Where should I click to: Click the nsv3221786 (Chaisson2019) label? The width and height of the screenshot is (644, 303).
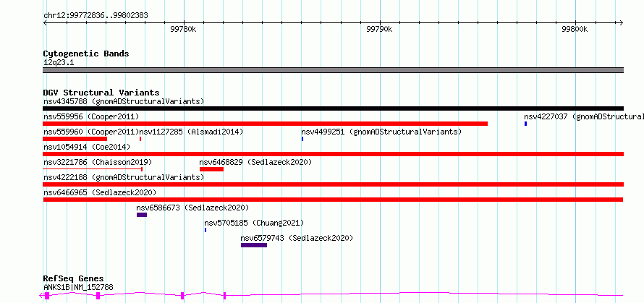98,162
